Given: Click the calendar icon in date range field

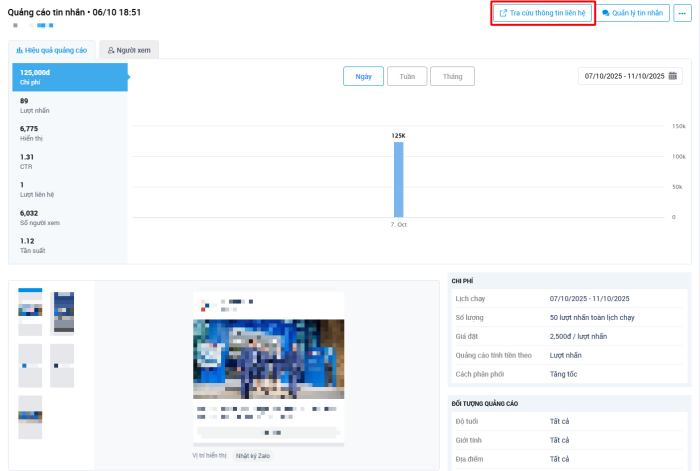Looking at the screenshot, I should pos(673,76).
